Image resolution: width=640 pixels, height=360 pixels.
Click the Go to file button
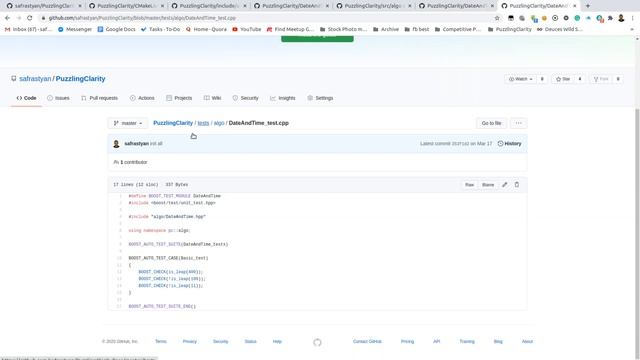point(491,123)
